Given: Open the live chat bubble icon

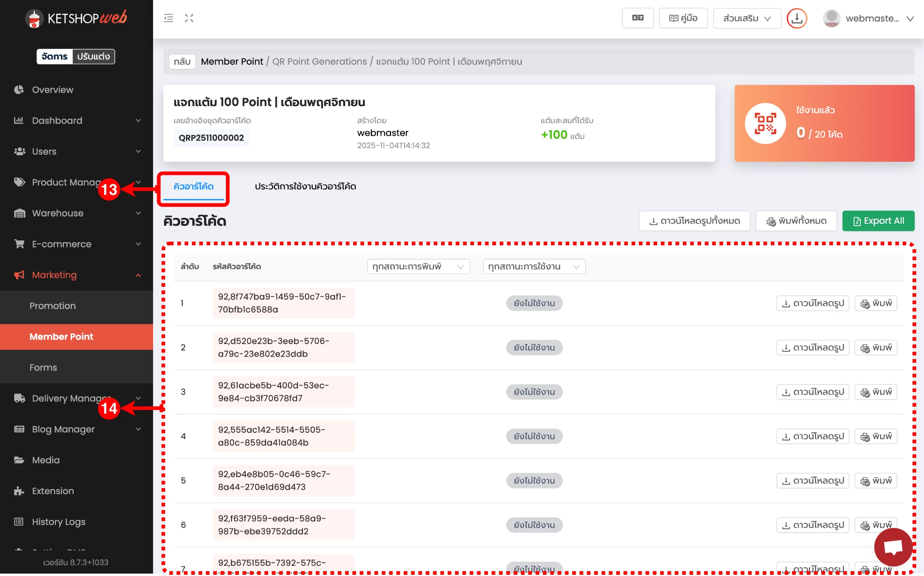Looking at the screenshot, I should (x=893, y=547).
